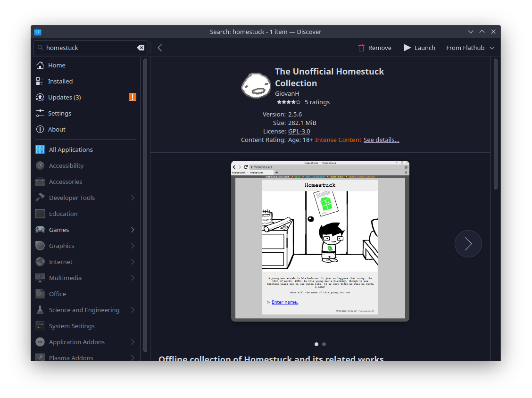This screenshot has width=532, height=398.
Task: Select the Multimedia category icon
Action: [40, 278]
